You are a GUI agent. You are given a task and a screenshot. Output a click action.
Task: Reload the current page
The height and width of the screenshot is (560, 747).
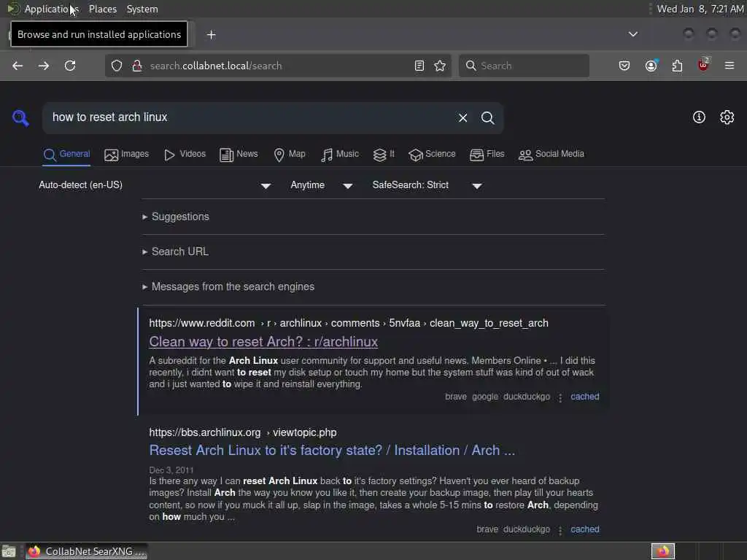coord(70,66)
